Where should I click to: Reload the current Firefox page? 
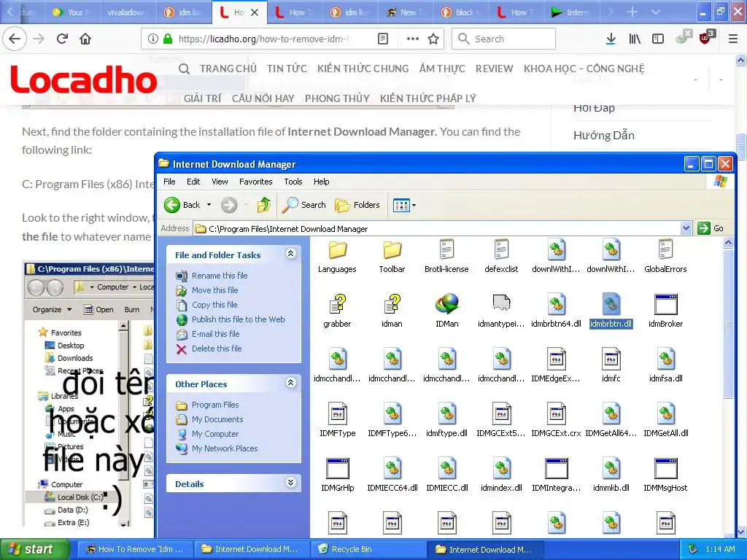(62, 39)
